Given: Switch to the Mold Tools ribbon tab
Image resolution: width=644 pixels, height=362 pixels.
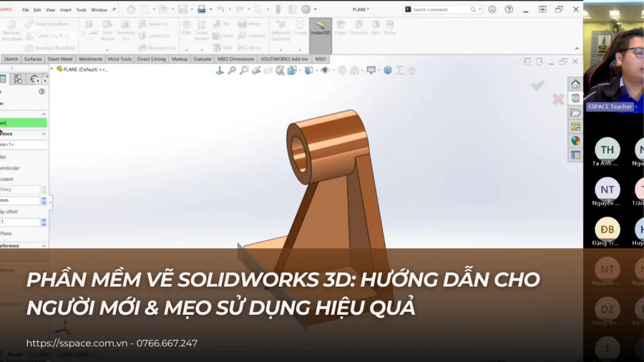Looking at the screenshot, I should (119, 59).
